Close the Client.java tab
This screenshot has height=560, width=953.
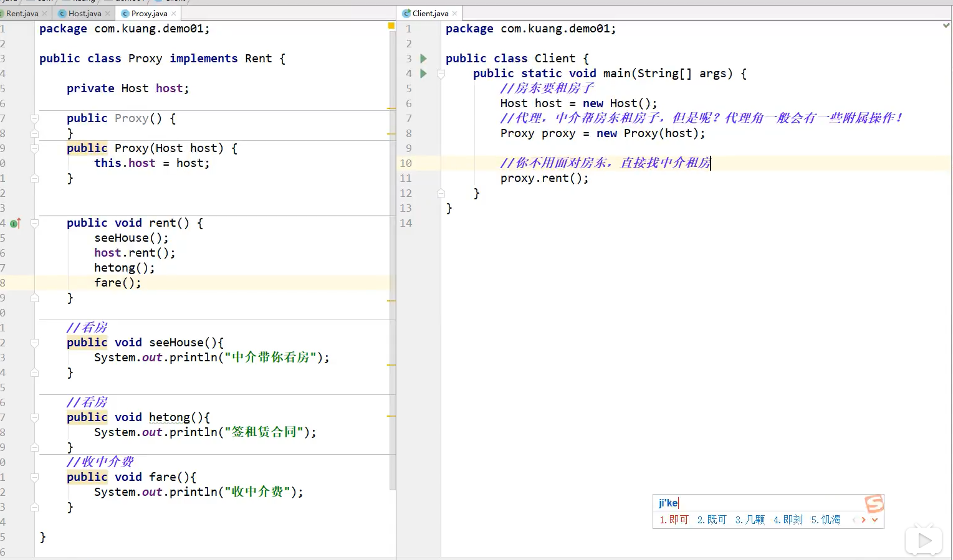[x=454, y=13]
